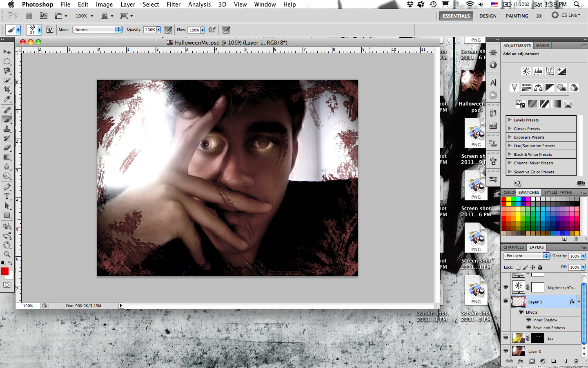Toggle lock all for layer
This screenshot has width=588, height=368.
coord(540,267)
